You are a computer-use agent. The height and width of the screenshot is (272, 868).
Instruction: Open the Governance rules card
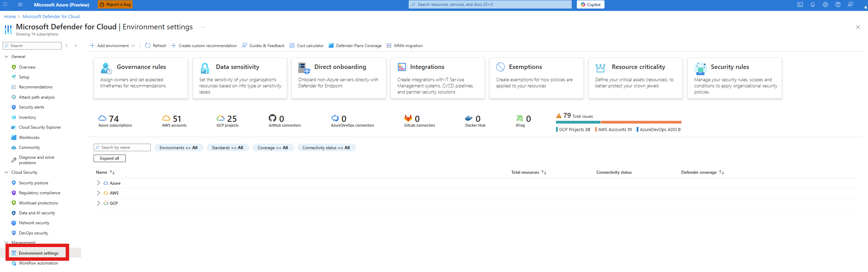tap(141, 78)
